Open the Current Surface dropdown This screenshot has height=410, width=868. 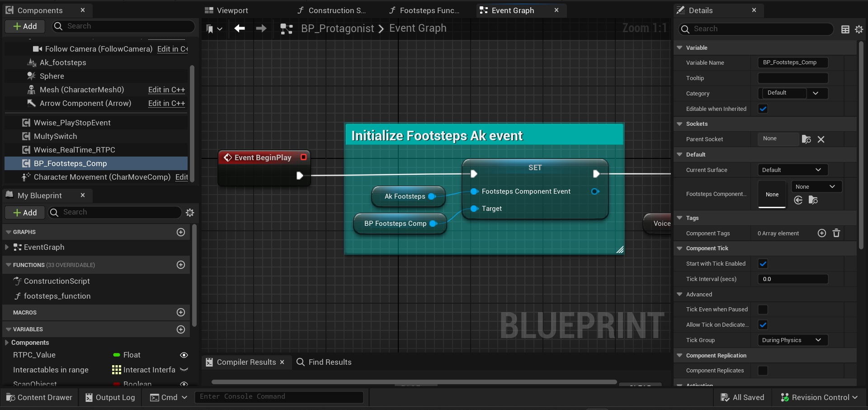pyautogui.click(x=793, y=170)
